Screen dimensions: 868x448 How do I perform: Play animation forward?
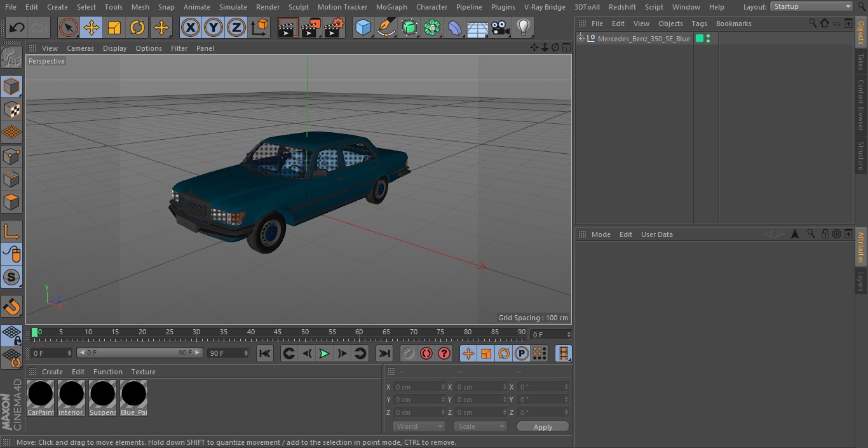[324, 353]
